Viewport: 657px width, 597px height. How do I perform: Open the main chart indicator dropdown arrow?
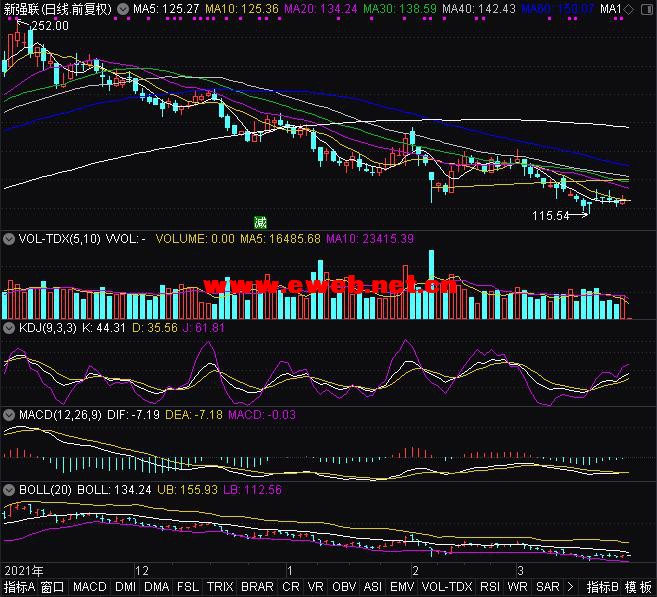click(x=122, y=9)
